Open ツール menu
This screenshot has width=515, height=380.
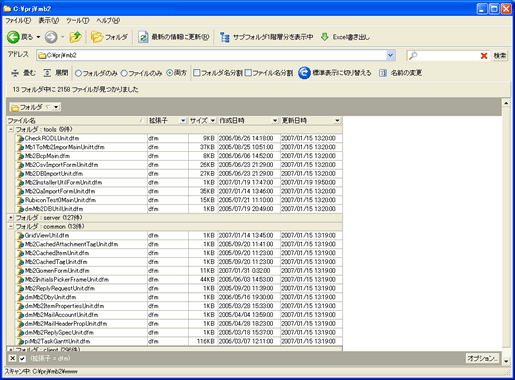(77, 21)
